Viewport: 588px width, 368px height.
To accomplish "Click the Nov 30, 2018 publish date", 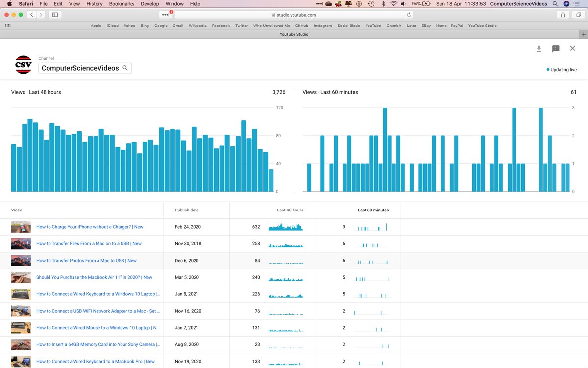I will pyautogui.click(x=188, y=244).
